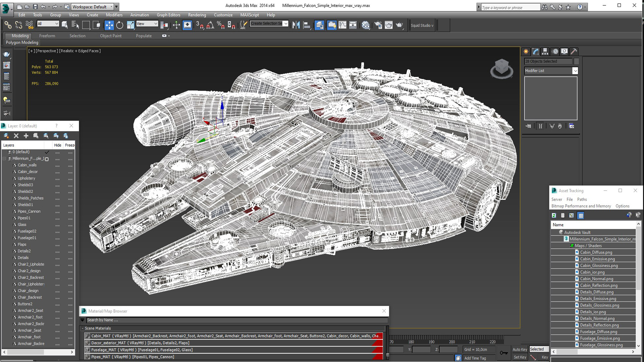
Task: Click the Mirror tool icon
Action: pyautogui.click(x=296, y=25)
